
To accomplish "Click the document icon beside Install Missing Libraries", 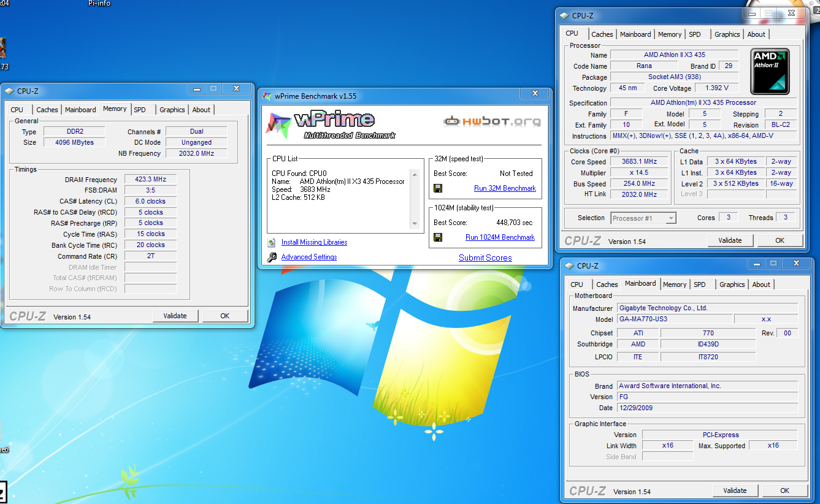I will (x=272, y=242).
